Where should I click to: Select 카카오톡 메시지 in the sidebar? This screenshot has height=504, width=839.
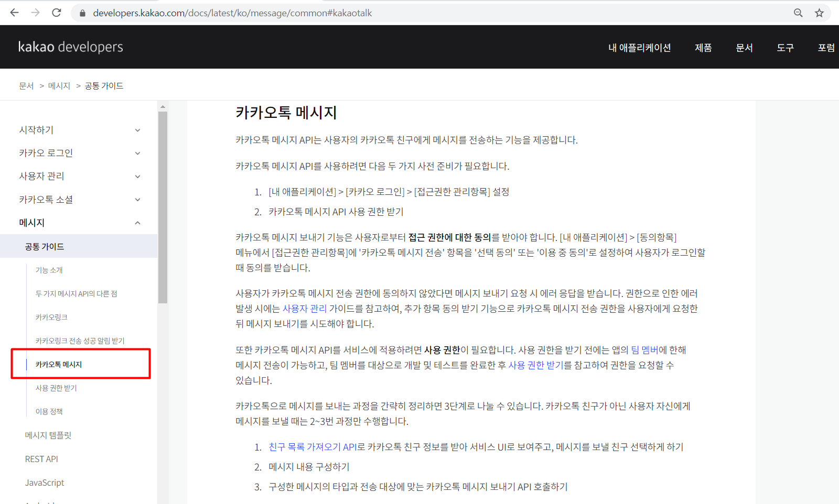click(59, 365)
